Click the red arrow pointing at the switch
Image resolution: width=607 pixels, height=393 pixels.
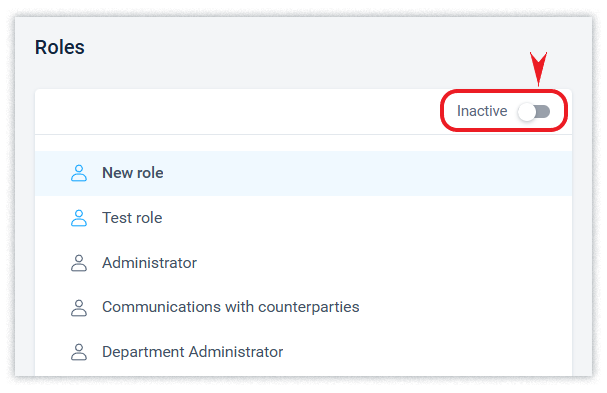538,69
